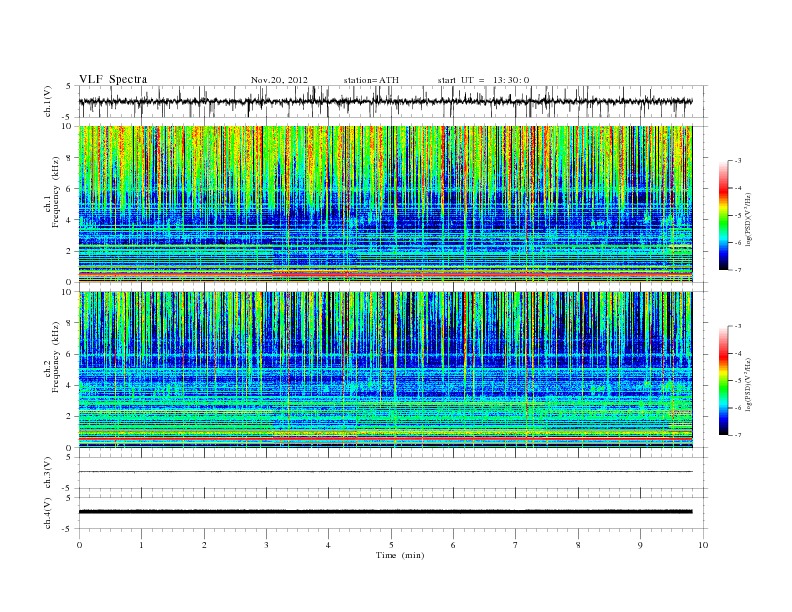Click tick label "1" on the Time (min) axis
Screen dimensions: 792x612
[142, 545]
